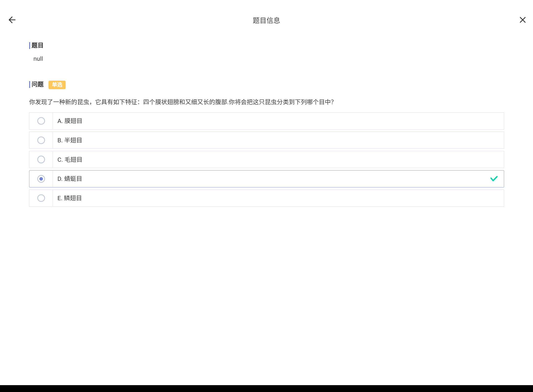
Task: Click the black bar at screen bottom
Action: pos(266,389)
